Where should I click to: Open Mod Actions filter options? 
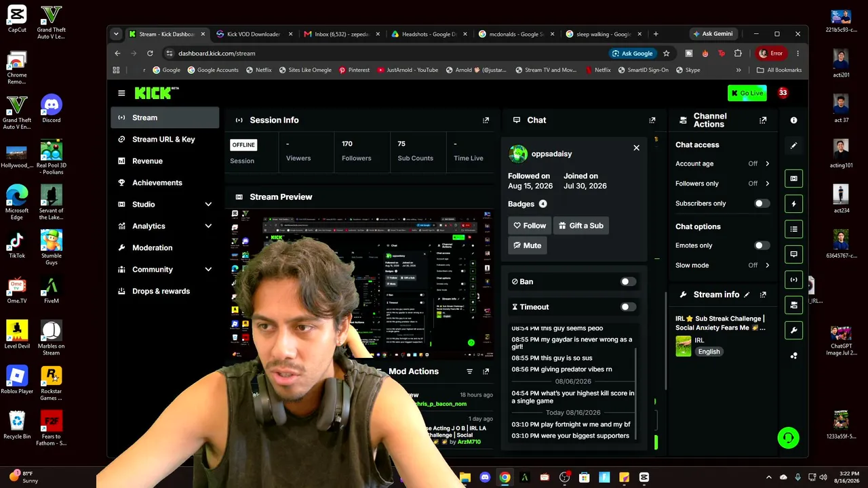(469, 371)
